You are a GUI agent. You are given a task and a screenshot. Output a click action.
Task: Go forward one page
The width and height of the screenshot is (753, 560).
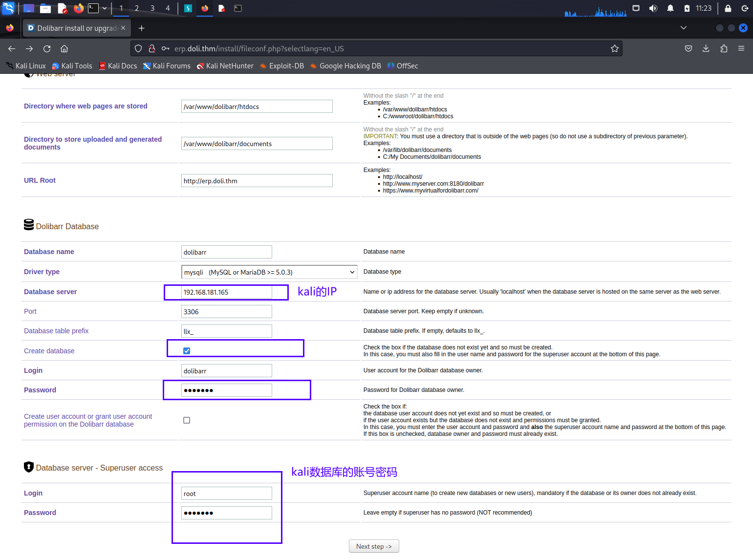point(29,48)
